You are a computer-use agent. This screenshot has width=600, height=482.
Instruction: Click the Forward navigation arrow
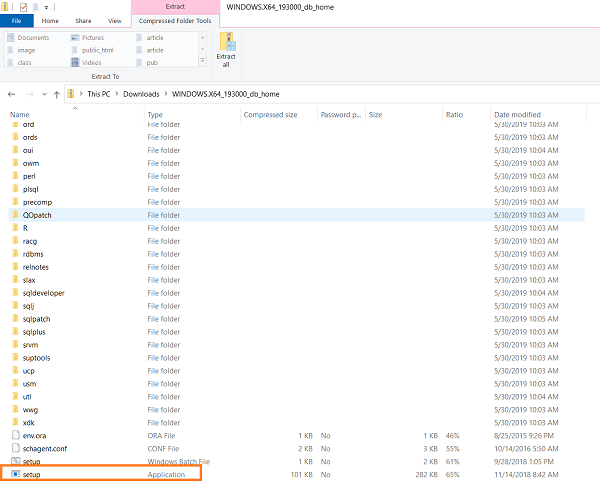tap(30, 94)
